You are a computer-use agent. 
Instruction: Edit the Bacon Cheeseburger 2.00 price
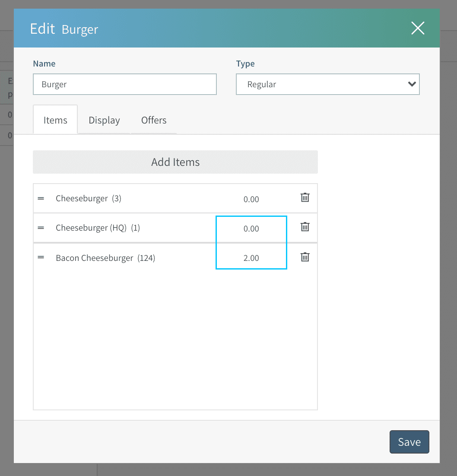pyautogui.click(x=251, y=258)
